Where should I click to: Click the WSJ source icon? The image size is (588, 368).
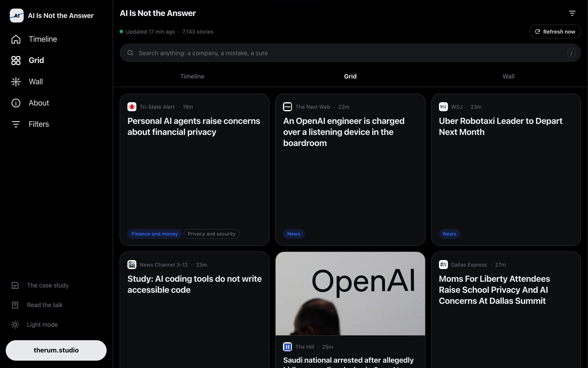tap(443, 107)
